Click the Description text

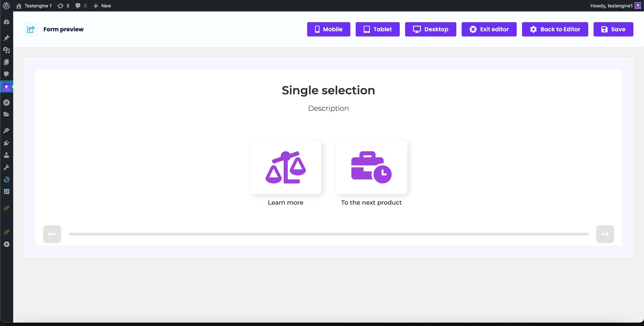pyautogui.click(x=328, y=108)
